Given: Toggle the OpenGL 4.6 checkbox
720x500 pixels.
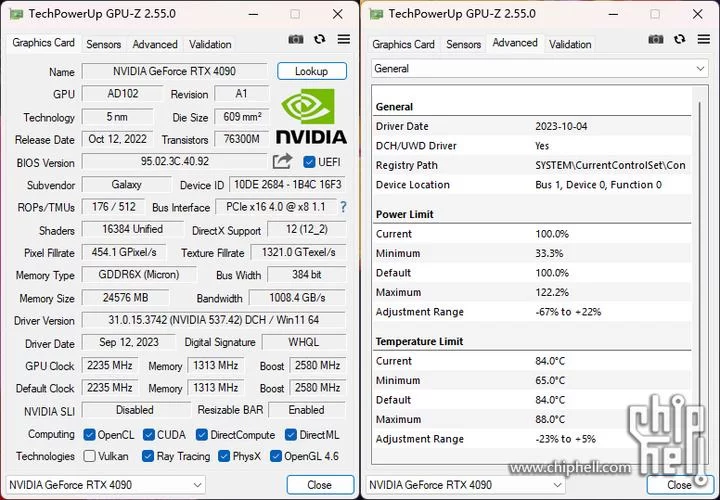Looking at the screenshot, I should pyautogui.click(x=276, y=456).
